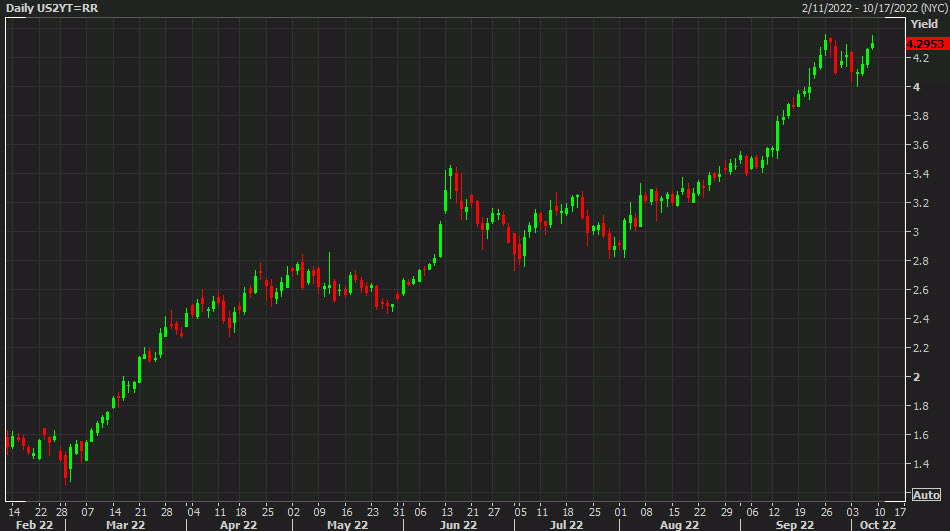Image resolution: width=950 pixels, height=531 pixels.
Task: Select the 03 date tick in October
Action: coord(852,512)
